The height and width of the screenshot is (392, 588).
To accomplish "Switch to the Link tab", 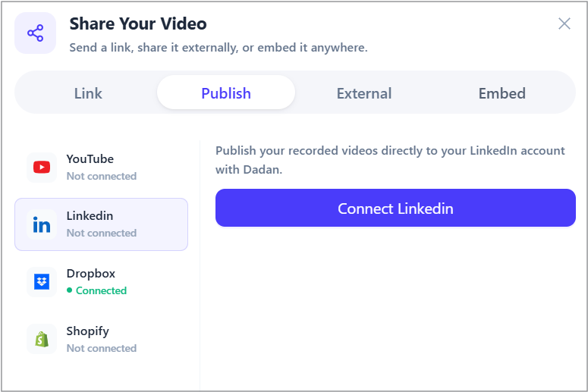I will 88,93.
